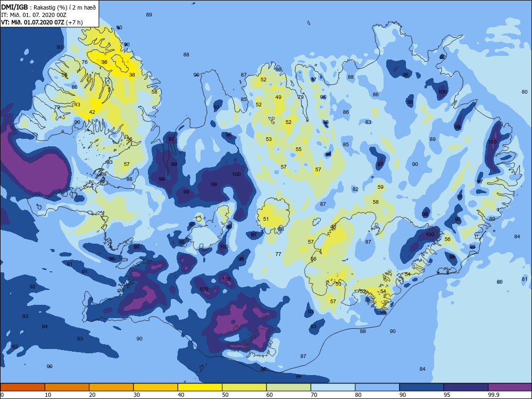Select the legend tick label '50'
This screenshot has height=399, width=532.
(x=225, y=395)
